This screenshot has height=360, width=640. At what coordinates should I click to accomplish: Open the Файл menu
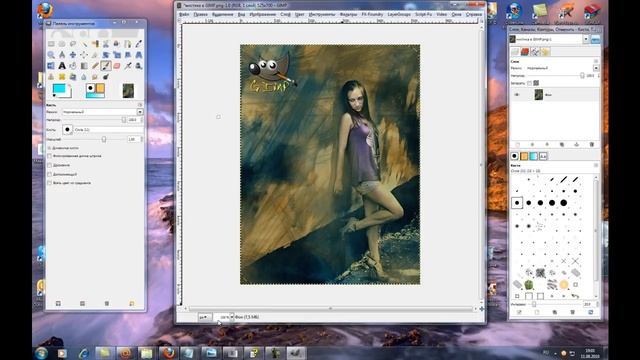click(x=184, y=14)
